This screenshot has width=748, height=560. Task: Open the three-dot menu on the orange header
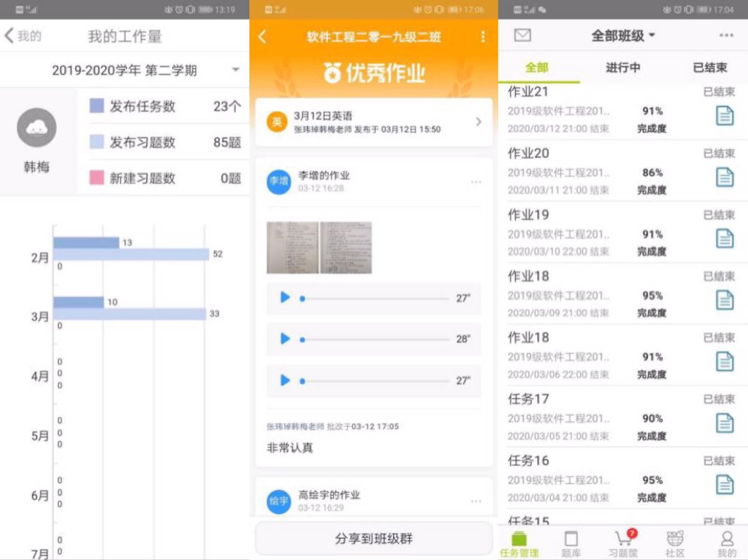coord(482,37)
